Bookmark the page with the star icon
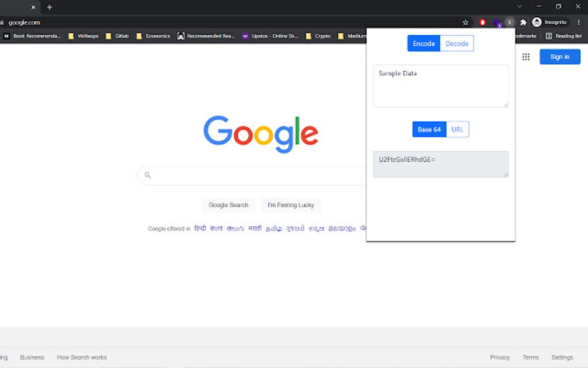 pos(465,22)
